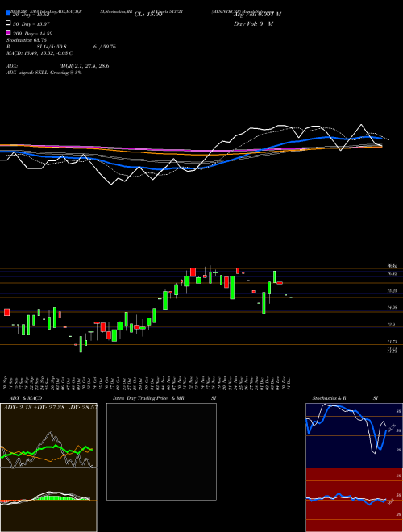Open the empty Intra Day Trading Price panel
The image size is (403, 532).
161,451
